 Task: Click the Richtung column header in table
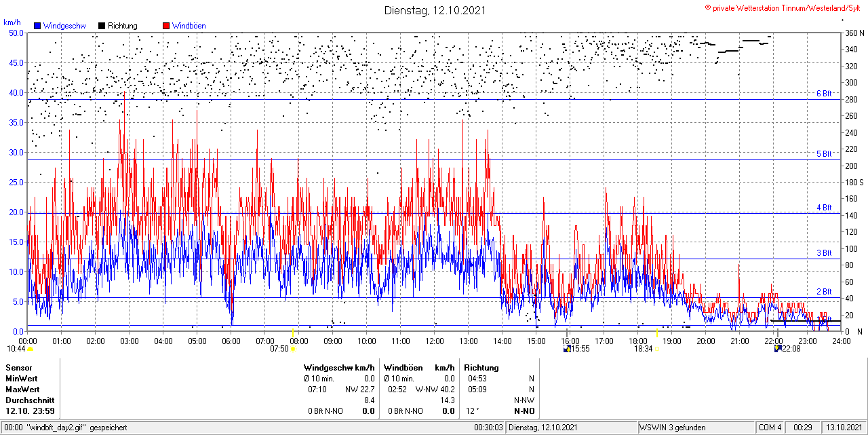(x=482, y=367)
